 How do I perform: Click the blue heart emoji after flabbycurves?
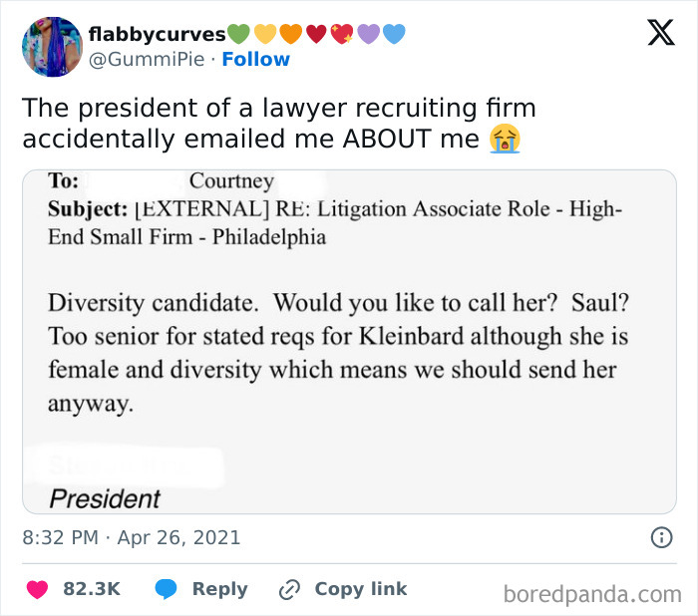point(395,34)
